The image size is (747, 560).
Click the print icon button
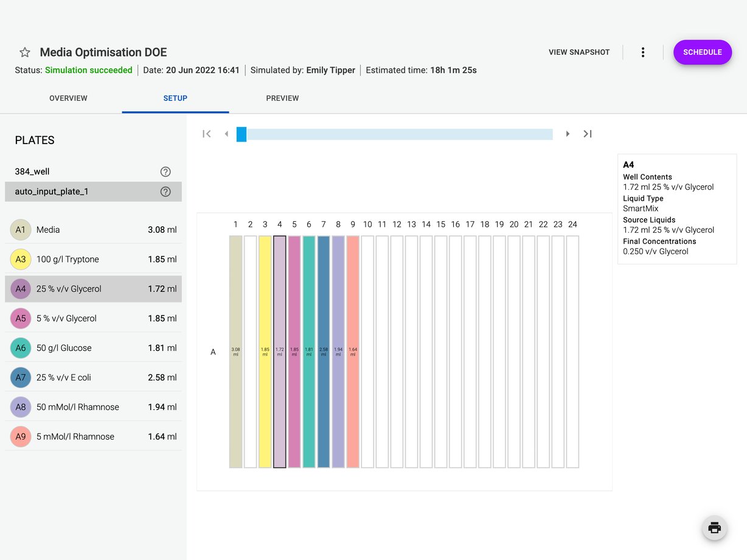714,527
